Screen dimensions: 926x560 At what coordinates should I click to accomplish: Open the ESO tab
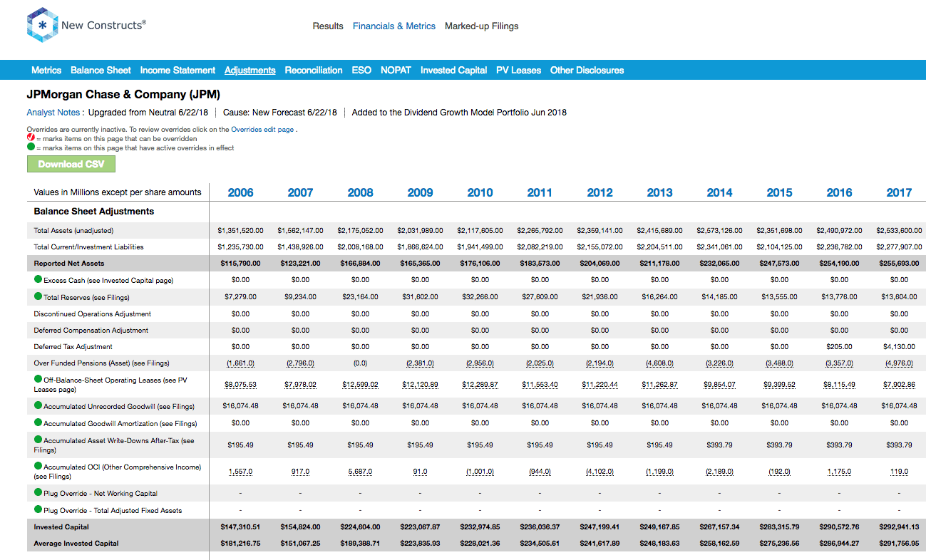click(361, 71)
